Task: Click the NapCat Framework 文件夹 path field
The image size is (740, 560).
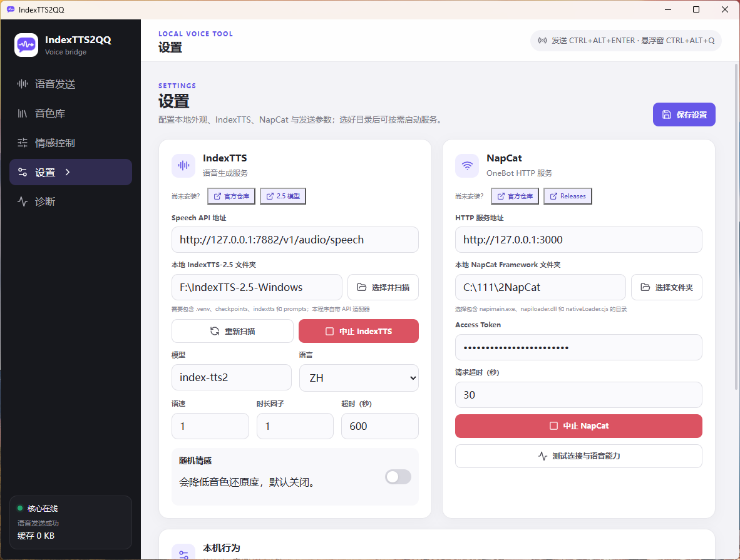Action: (540, 287)
